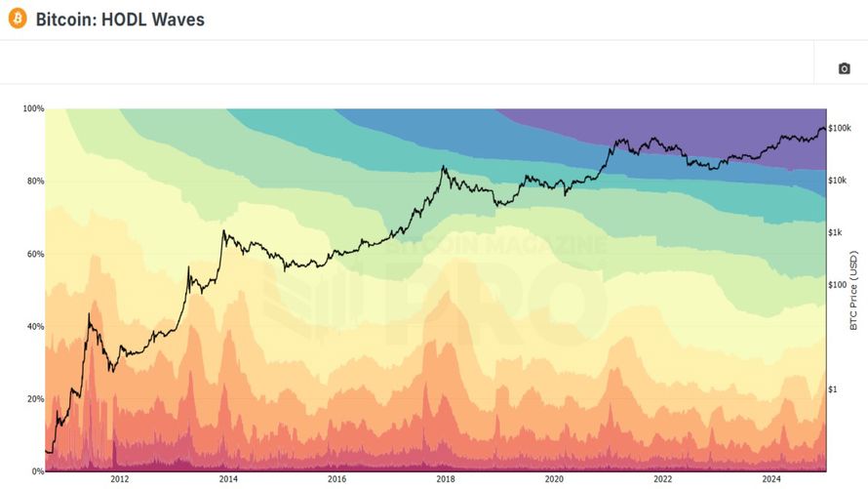
Task: Click the 2016 label on the x-axis
Action: point(336,479)
